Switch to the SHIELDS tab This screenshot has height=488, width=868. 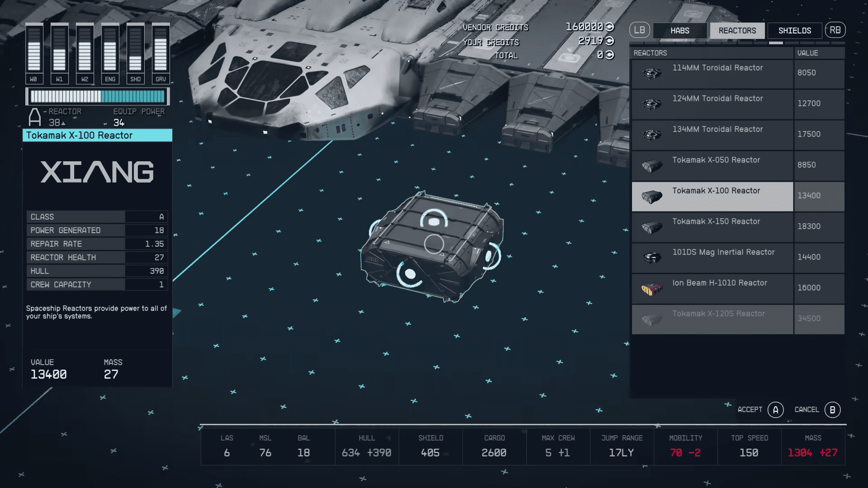click(x=795, y=30)
